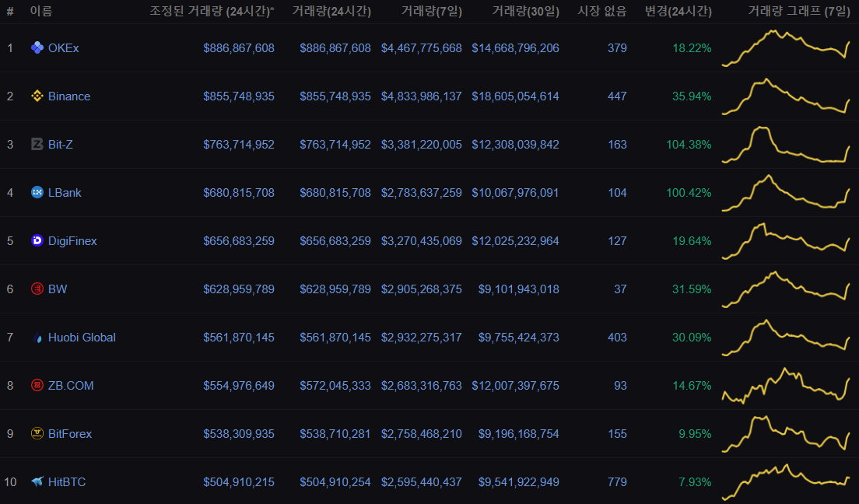Click BW 24h change 31.59%

tap(692, 289)
